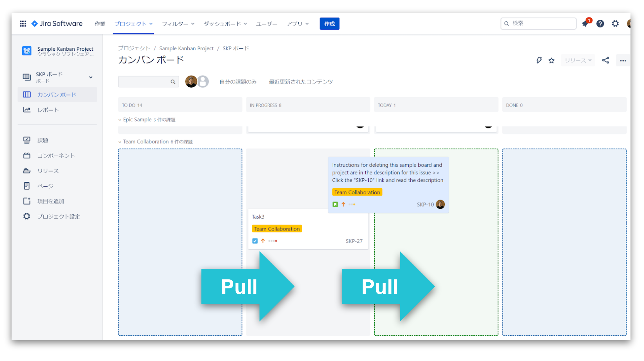Screen dimensions: 644x361
Task: Expand the フィルター menu dropdown
Action: point(178,24)
